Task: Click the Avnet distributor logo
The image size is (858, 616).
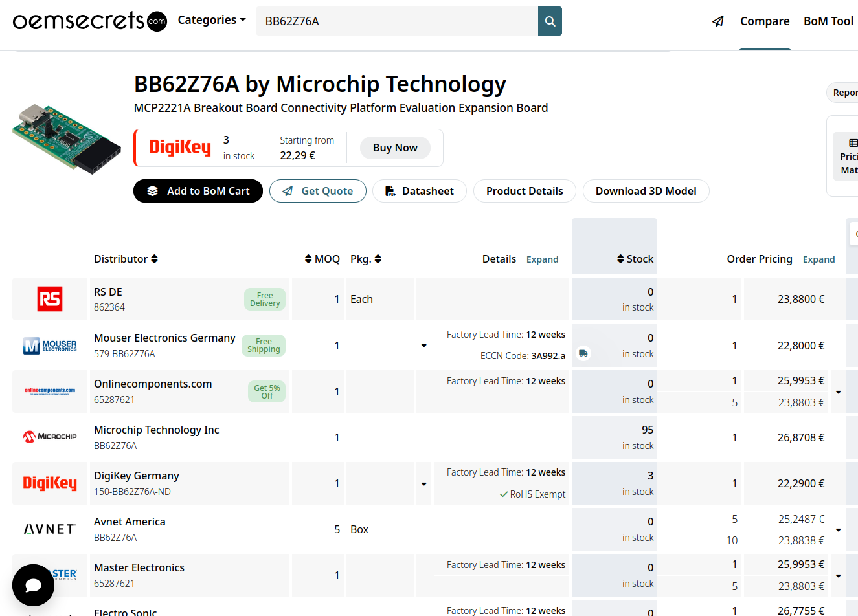Action: click(50, 529)
